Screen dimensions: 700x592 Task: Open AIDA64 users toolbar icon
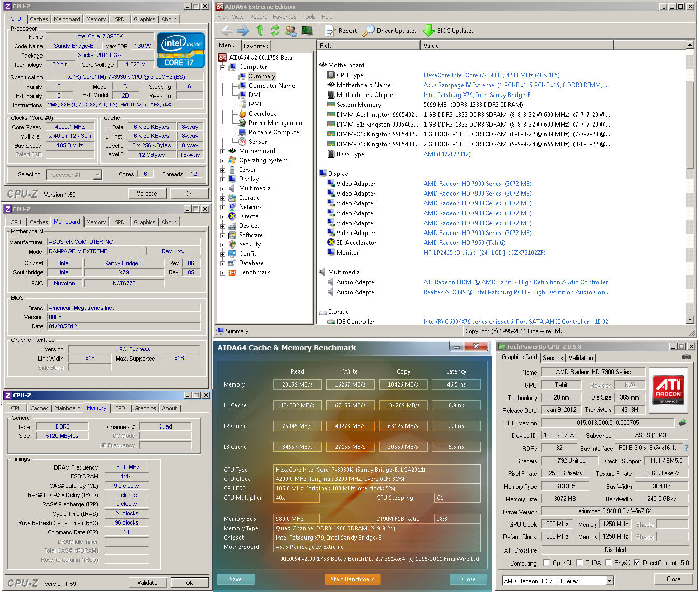pyautogui.click(x=291, y=31)
